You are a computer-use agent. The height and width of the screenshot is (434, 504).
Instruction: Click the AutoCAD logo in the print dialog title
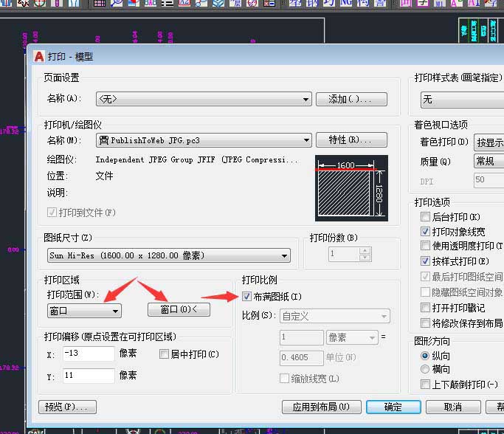pyautogui.click(x=39, y=57)
